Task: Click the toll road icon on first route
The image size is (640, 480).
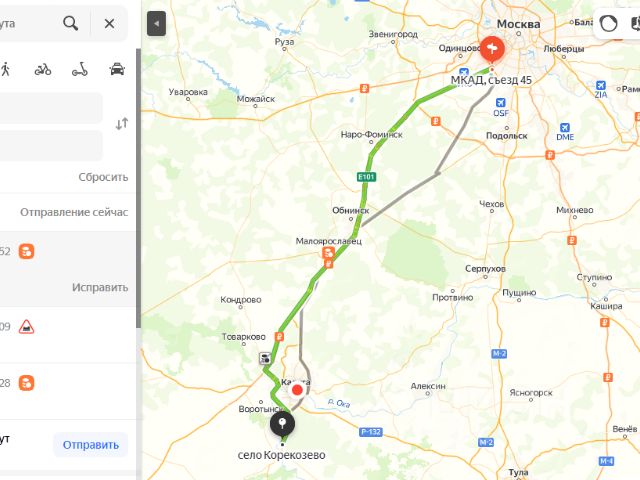Action: [27, 251]
